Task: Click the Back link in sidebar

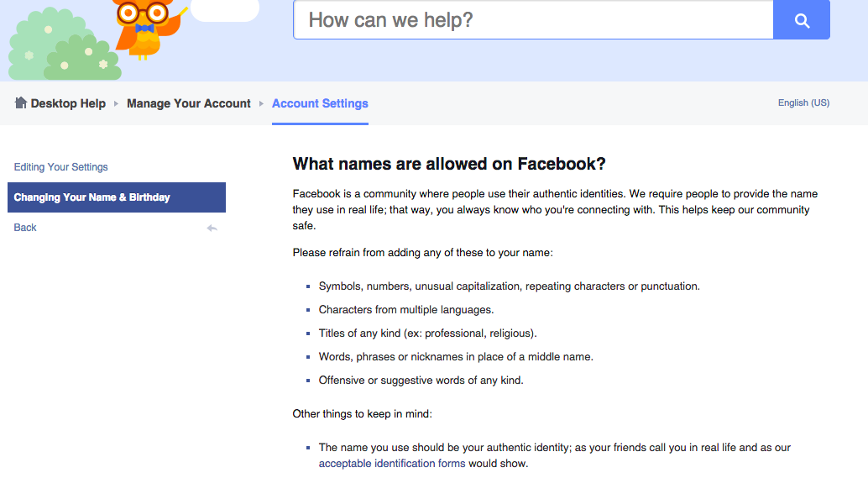Action: [x=25, y=228]
